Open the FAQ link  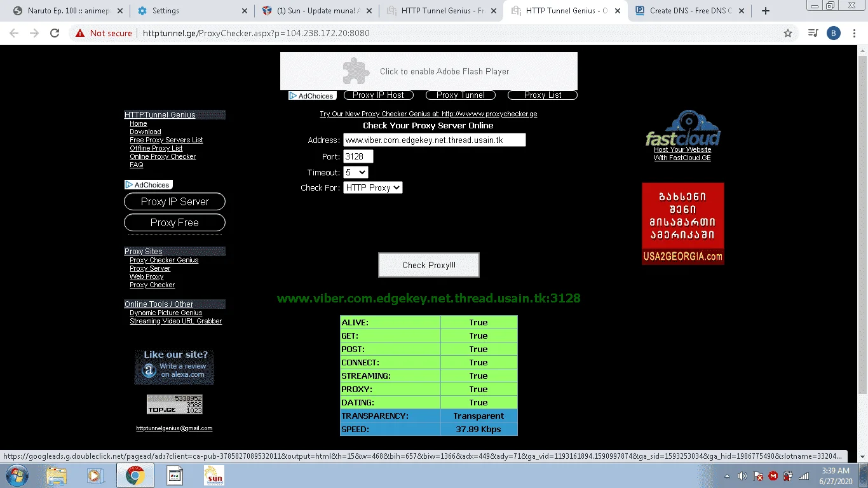pyautogui.click(x=137, y=165)
